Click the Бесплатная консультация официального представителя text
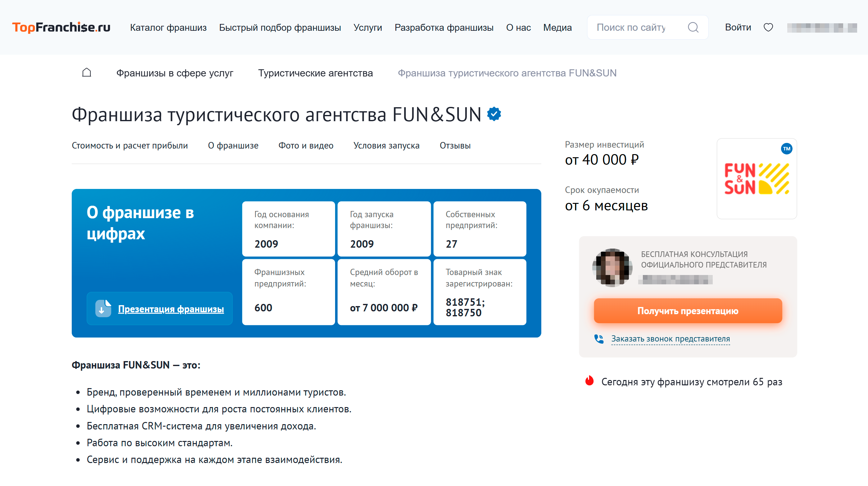 pyautogui.click(x=704, y=259)
